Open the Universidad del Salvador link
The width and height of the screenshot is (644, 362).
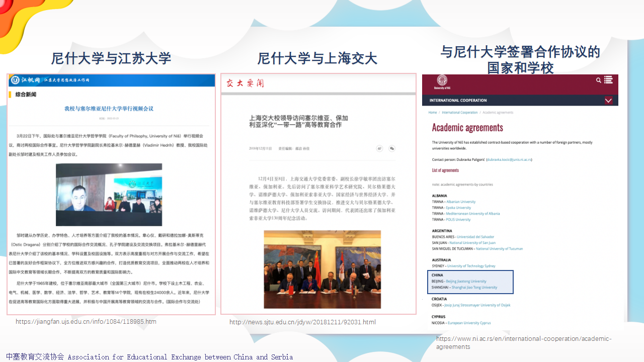475,237
